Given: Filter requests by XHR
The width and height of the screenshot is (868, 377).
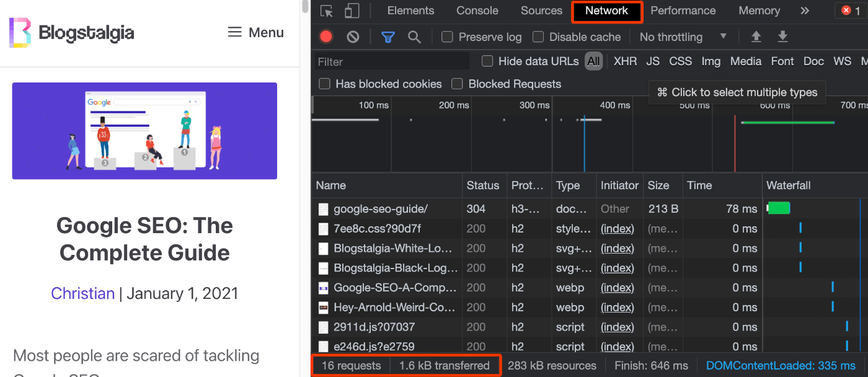Looking at the screenshot, I should coord(625,61).
